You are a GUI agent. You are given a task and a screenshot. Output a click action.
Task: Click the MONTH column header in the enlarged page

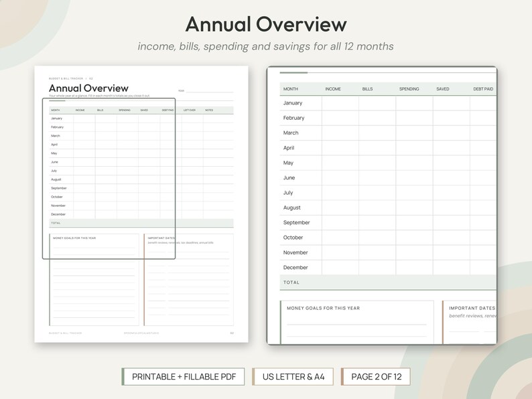tap(290, 89)
